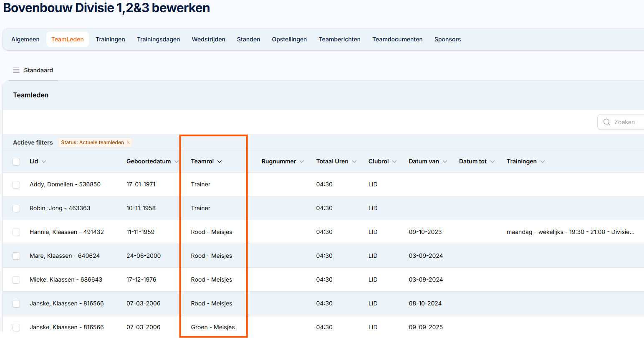This screenshot has width=644, height=338.
Task: Select the Standaard view tab
Action: coord(33,70)
